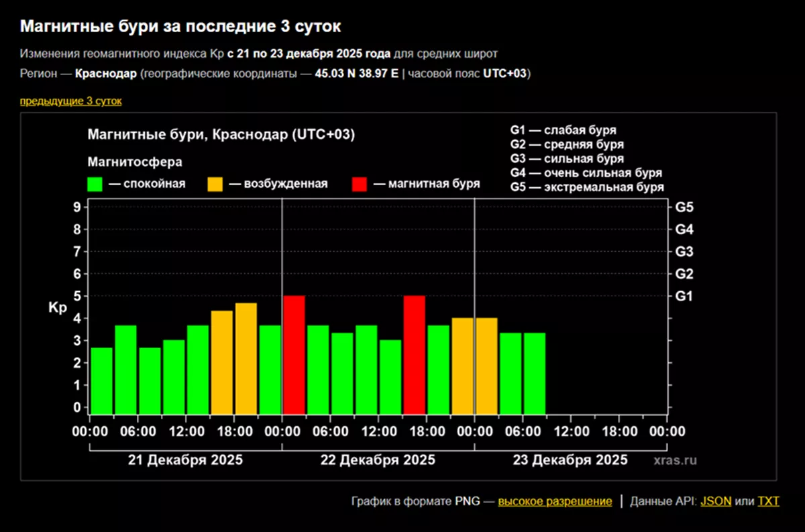The height and width of the screenshot is (532, 805).
Task: Open the TXT API data link
Action: click(768, 501)
